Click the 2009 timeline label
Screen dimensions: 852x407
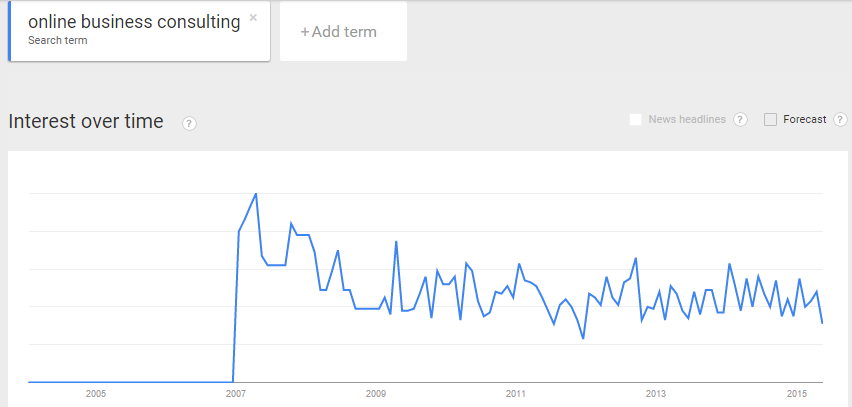376,394
